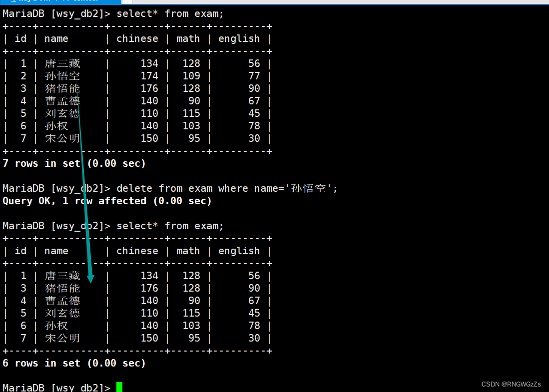Click 孙权 in the 6-row table

click(x=56, y=326)
